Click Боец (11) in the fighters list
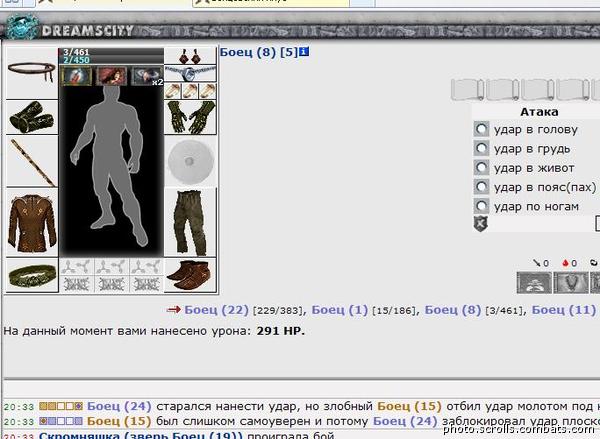This screenshot has height=439, width=600. [x=564, y=310]
